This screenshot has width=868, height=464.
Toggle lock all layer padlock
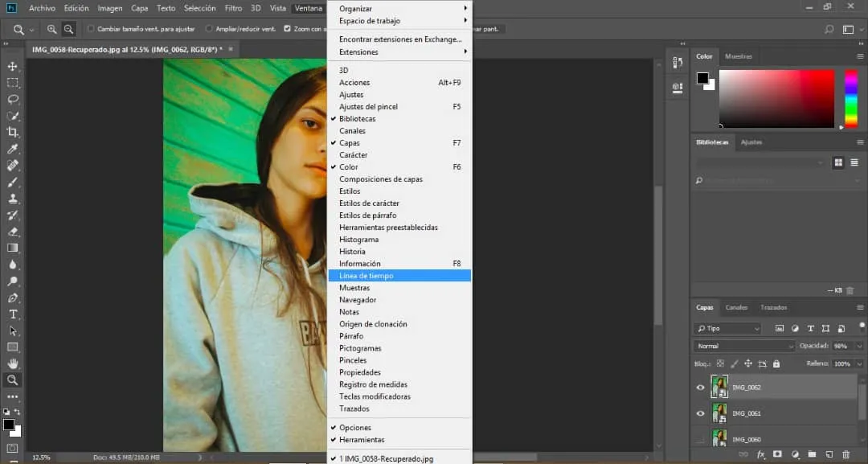pyautogui.click(x=776, y=363)
